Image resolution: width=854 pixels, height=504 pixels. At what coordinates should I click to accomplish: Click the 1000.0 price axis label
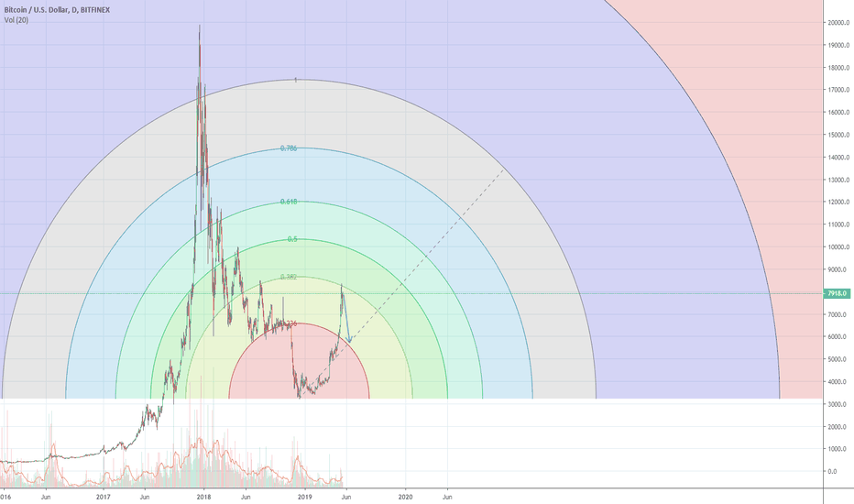[x=838, y=449]
